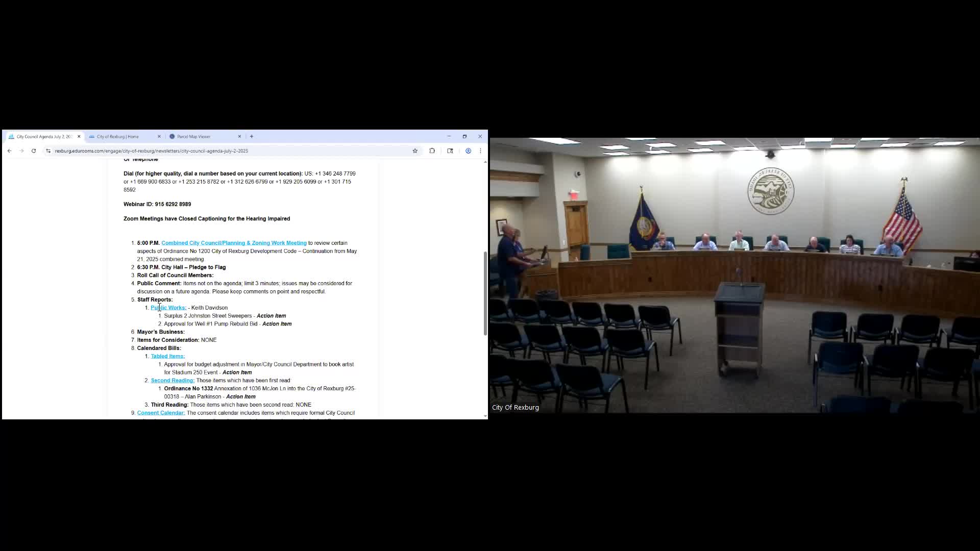Screen dimensions: 980x551
Task: Open the Second Reading link
Action: pyautogui.click(x=172, y=381)
